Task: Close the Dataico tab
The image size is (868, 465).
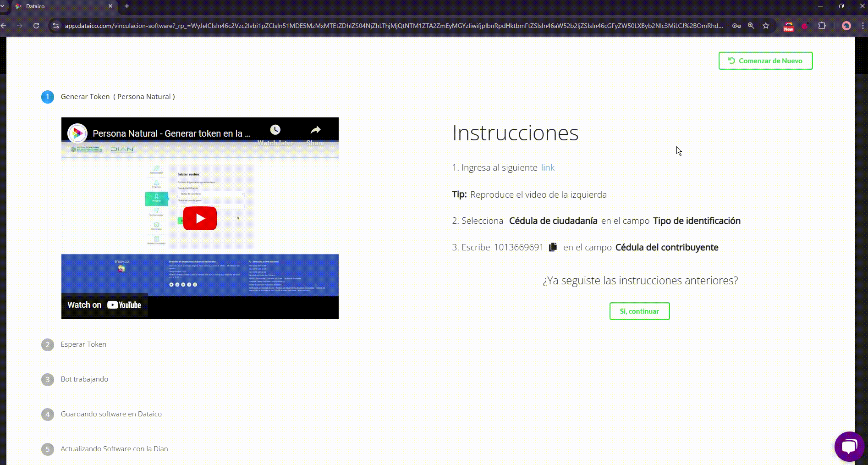Action: click(110, 6)
